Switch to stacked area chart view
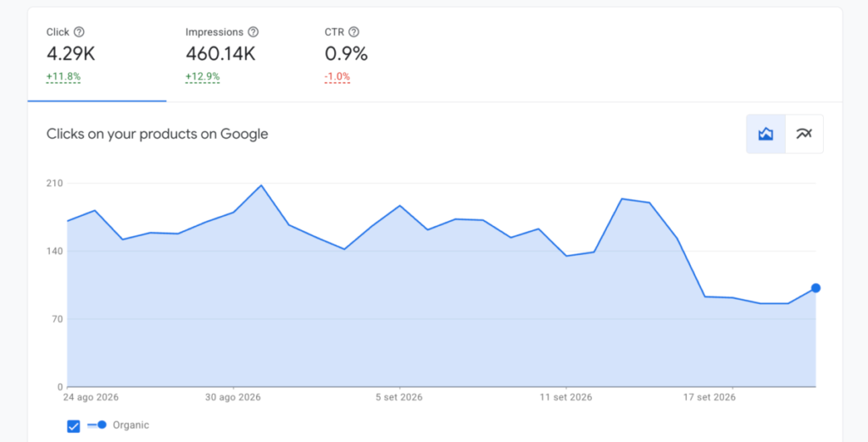The width and height of the screenshot is (868, 442). [x=765, y=134]
